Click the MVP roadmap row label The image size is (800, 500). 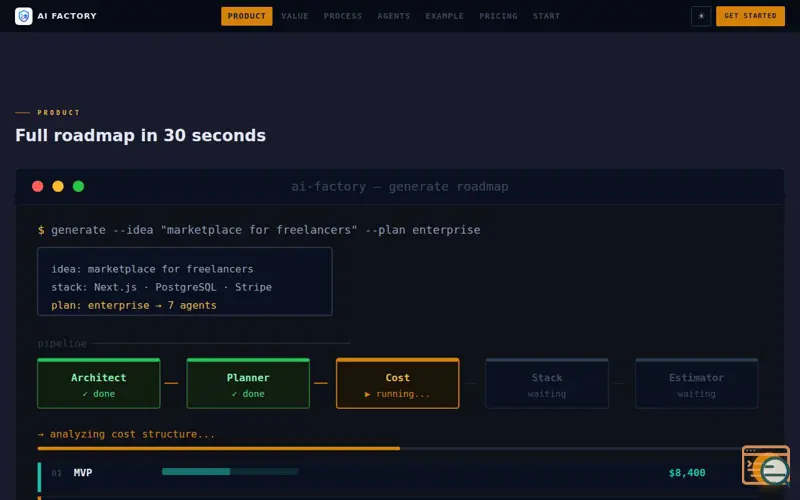point(83,472)
